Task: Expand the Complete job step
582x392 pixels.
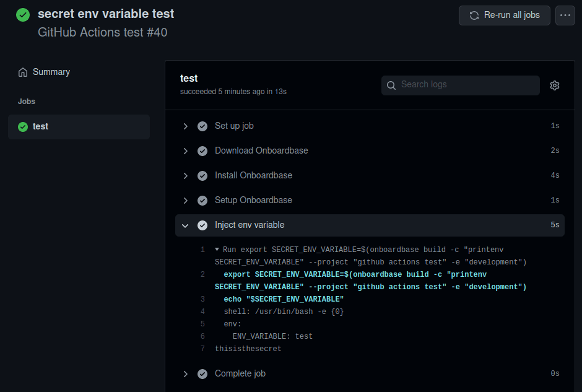Action: tap(185, 374)
